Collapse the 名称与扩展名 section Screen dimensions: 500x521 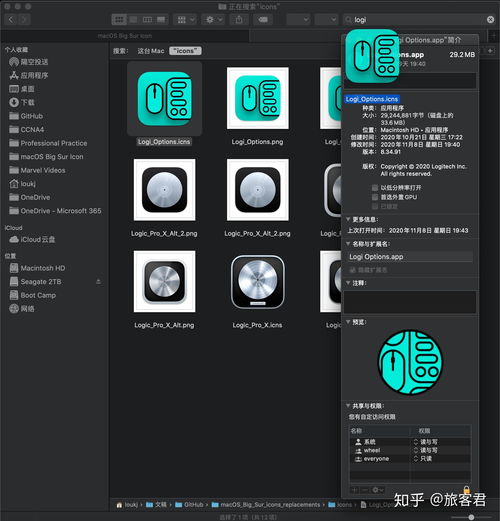[x=348, y=244]
